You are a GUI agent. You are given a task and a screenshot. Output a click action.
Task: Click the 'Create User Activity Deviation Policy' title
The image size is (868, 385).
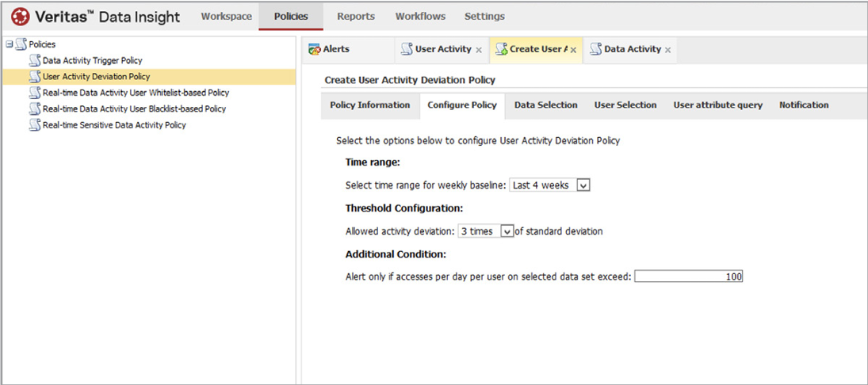coord(410,80)
